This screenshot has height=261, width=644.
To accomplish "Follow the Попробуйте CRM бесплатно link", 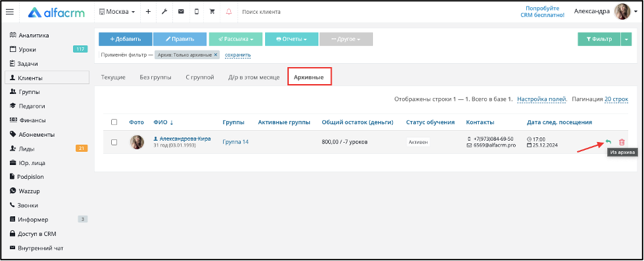I will (542, 11).
